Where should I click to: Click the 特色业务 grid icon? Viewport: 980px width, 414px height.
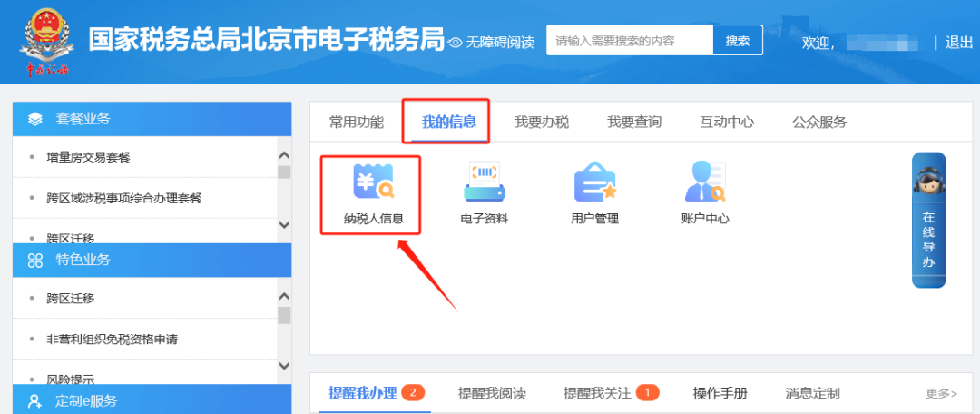click(x=35, y=261)
